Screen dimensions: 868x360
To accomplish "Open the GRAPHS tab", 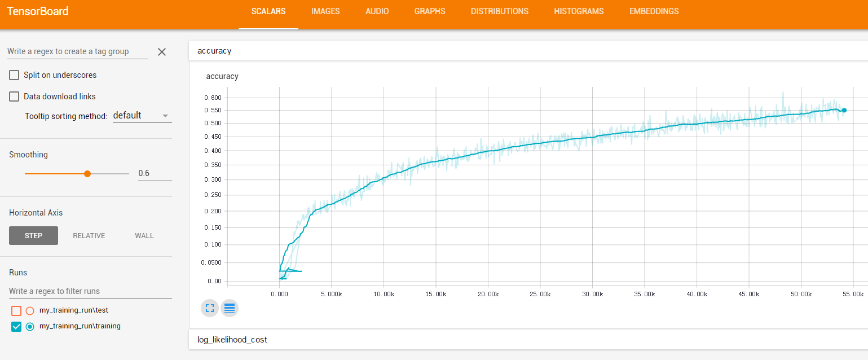I will (x=430, y=11).
